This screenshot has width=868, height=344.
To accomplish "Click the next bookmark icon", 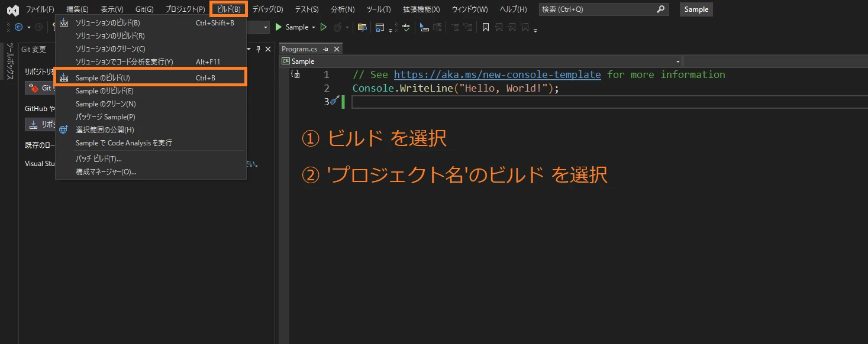I will tap(512, 27).
